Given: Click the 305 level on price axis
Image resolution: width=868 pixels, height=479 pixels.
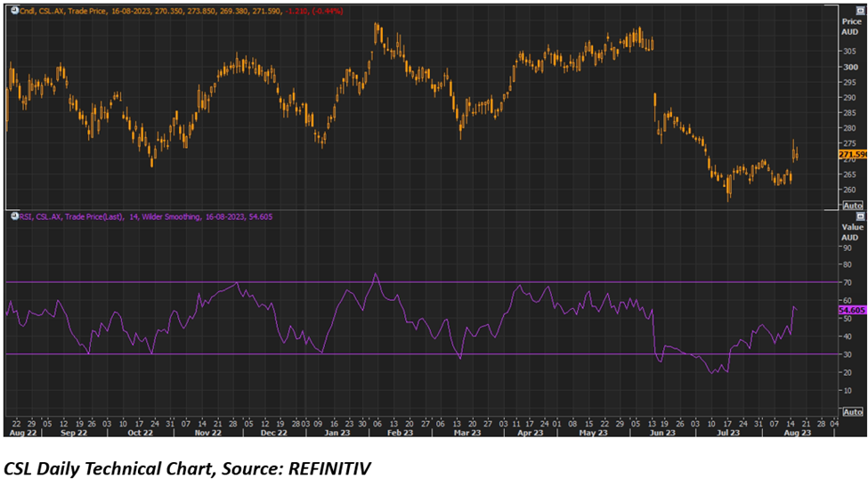Looking at the screenshot, I should click(849, 51).
